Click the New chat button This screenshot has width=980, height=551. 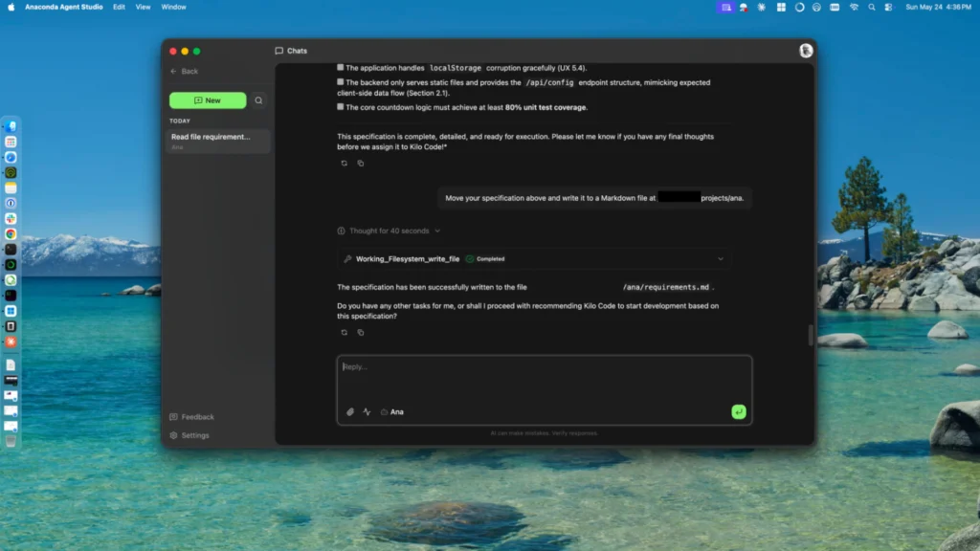coord(208,99)
